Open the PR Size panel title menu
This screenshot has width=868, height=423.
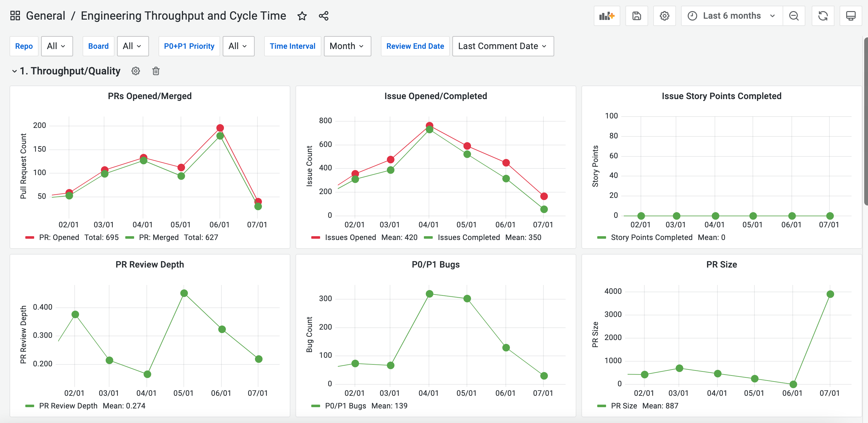tap(721, 264)
